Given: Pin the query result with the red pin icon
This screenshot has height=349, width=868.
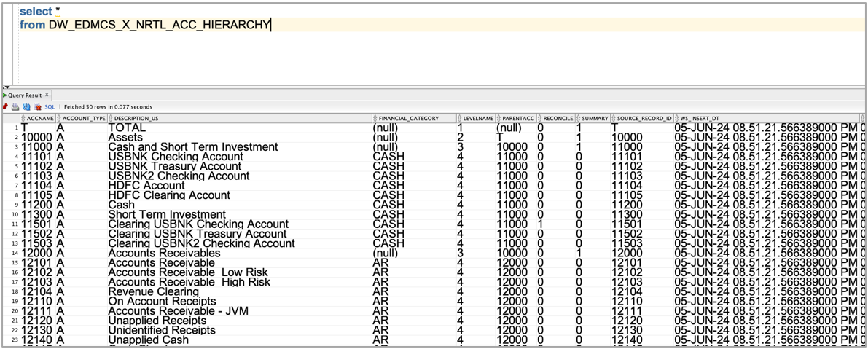Looking at the screenshot, I should (6, 107).
